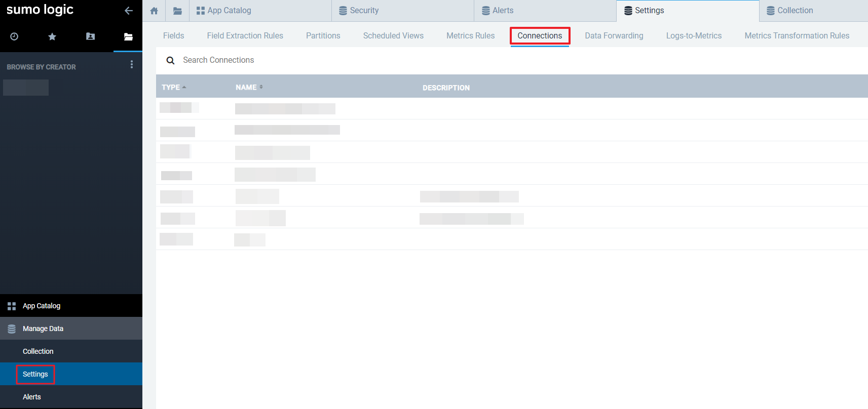Viewport: 868px width, 409px height.
Task: Select Alerts in the left sidebar
Action: pyautogui.click(x=32, y=397)
